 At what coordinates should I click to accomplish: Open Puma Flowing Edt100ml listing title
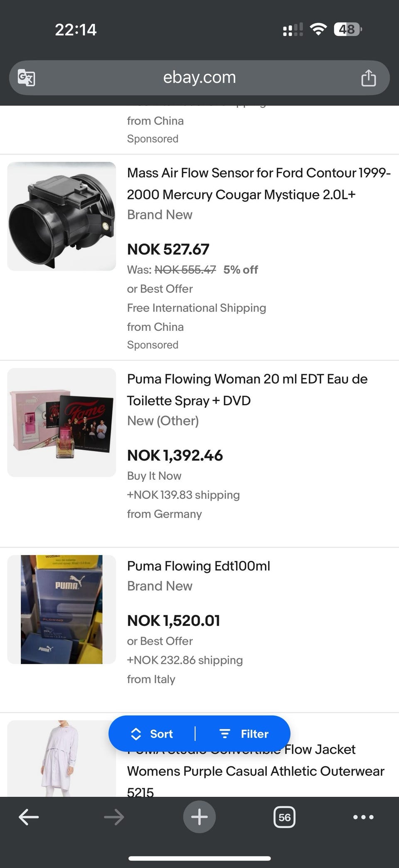point(199,566)
